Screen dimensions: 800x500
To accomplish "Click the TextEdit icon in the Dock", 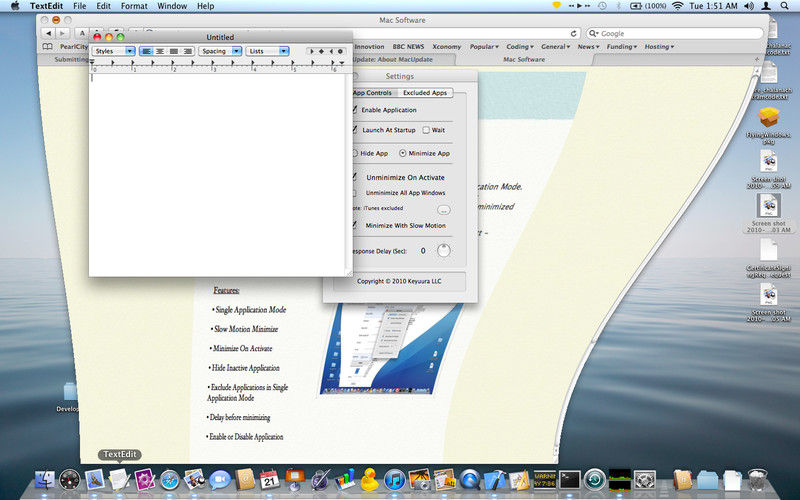I will point(119,480).
